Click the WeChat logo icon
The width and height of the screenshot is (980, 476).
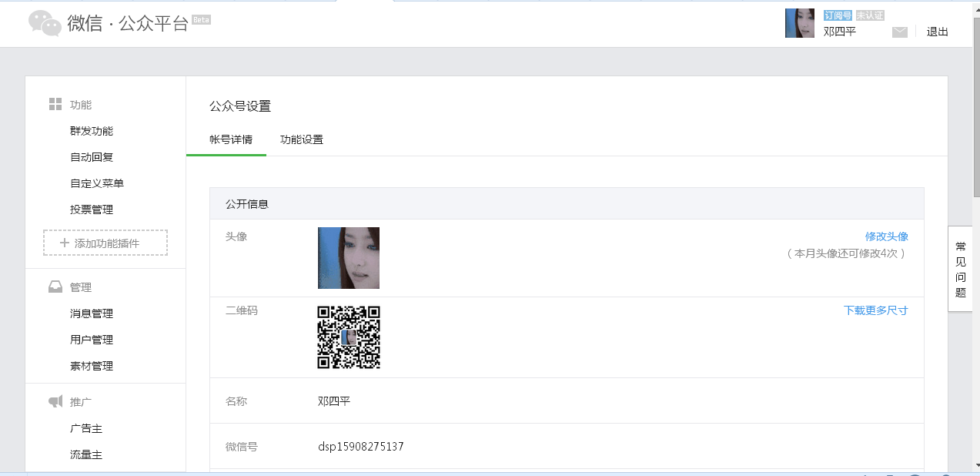coord(45,23)
